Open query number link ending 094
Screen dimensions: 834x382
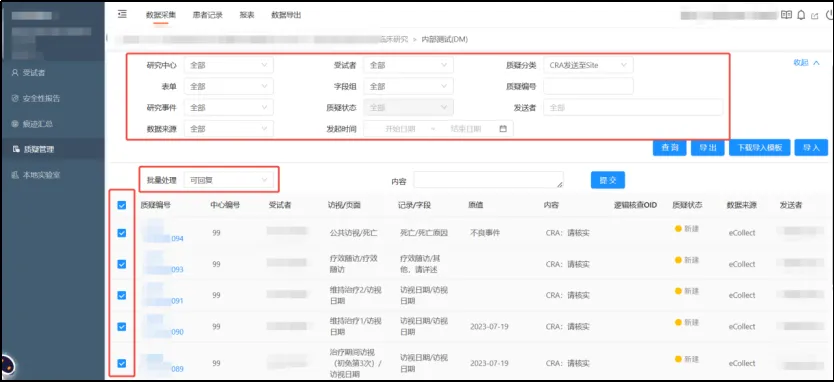[x=177, y=238]
